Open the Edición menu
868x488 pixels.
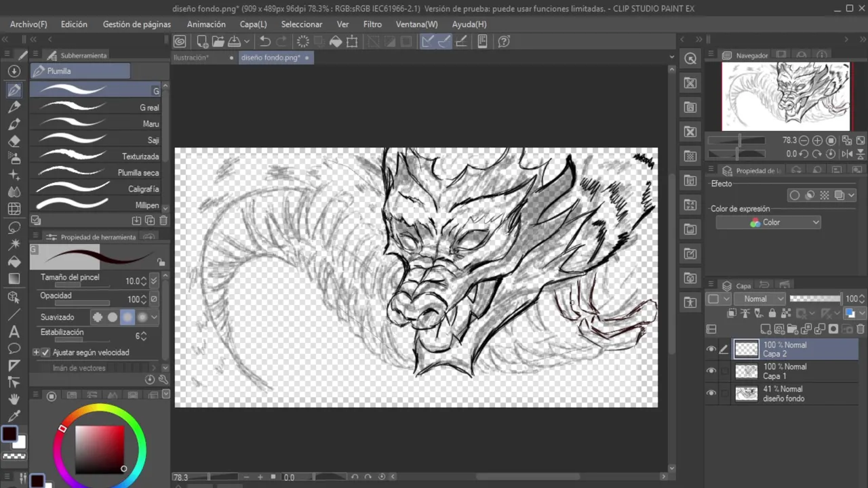coord(74,24)
